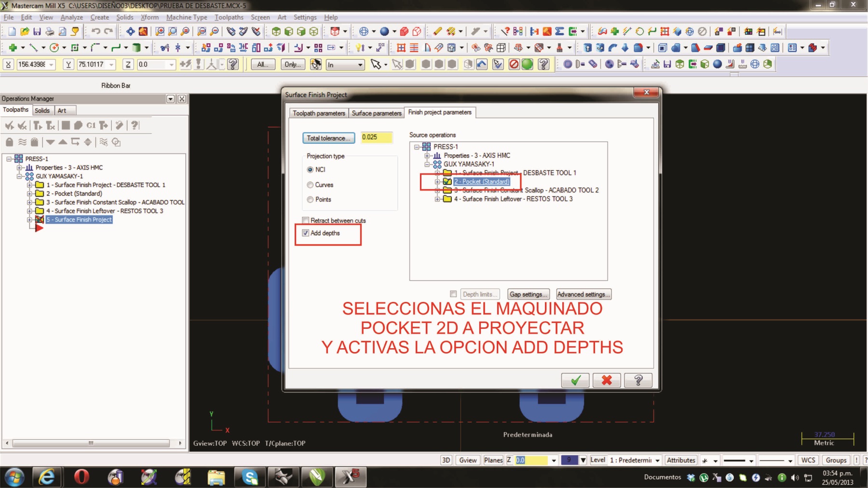
Task: Click the Total tolerance button
Action: 328,138
